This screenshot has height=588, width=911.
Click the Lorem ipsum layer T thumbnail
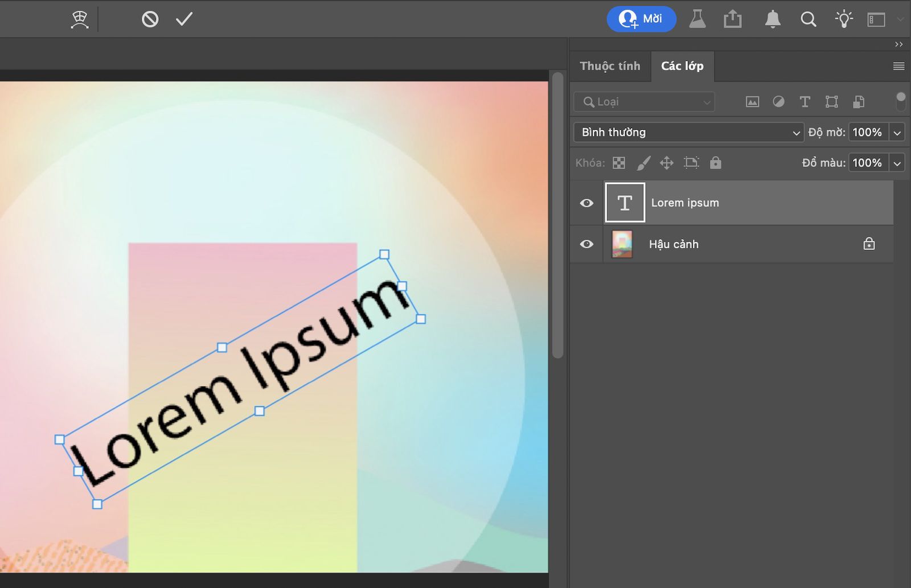click(625, 203)
